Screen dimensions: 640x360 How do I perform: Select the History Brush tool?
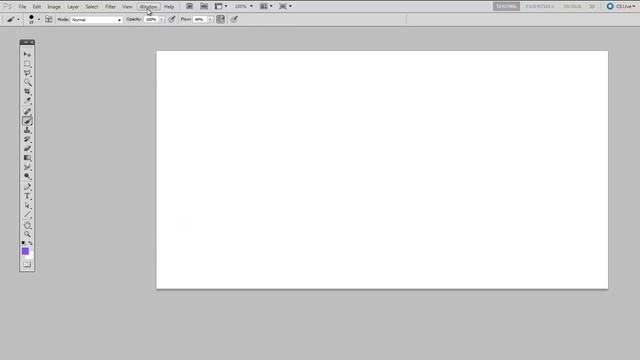[x=27, y=139]
